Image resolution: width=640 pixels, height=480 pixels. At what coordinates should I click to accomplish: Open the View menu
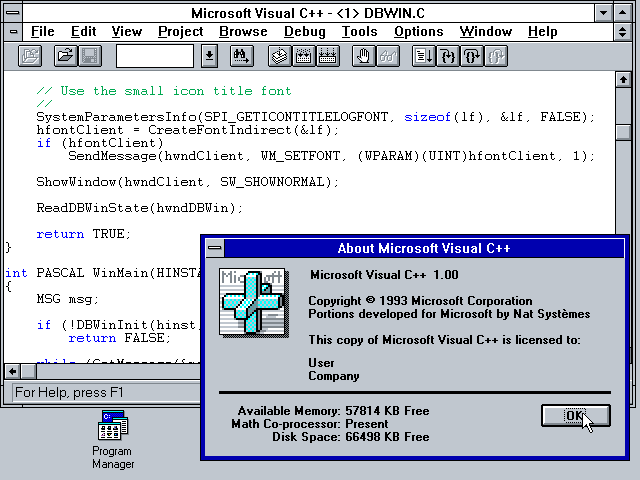point(127,31)
